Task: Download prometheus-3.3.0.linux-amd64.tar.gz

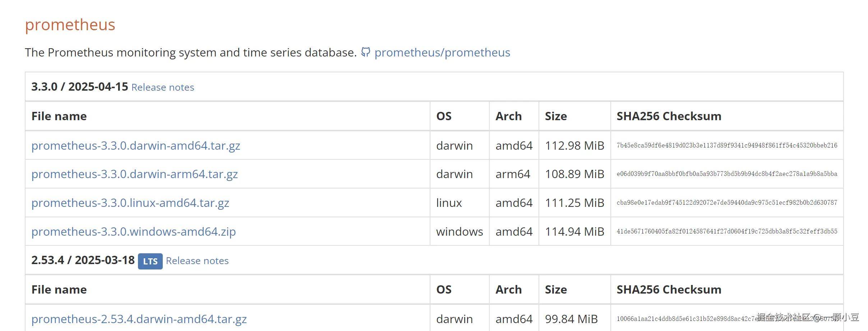Action: click(x=130, y=203)
